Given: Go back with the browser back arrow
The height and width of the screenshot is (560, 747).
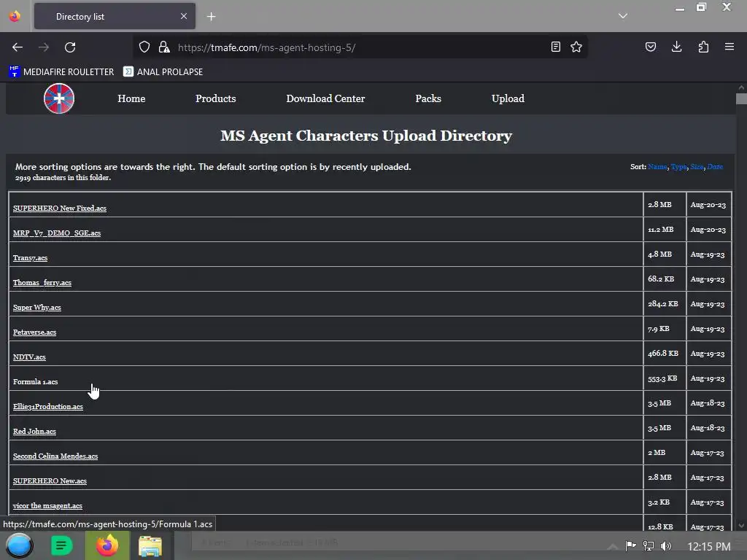Looking at the screenshot, I should [x=18, y=47].
